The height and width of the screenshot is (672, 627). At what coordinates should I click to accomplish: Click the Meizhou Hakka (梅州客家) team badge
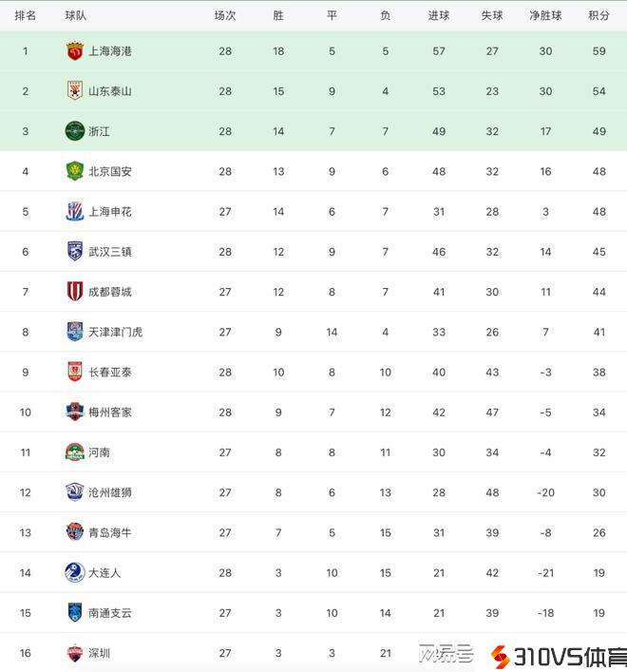(x=75, y=413)
